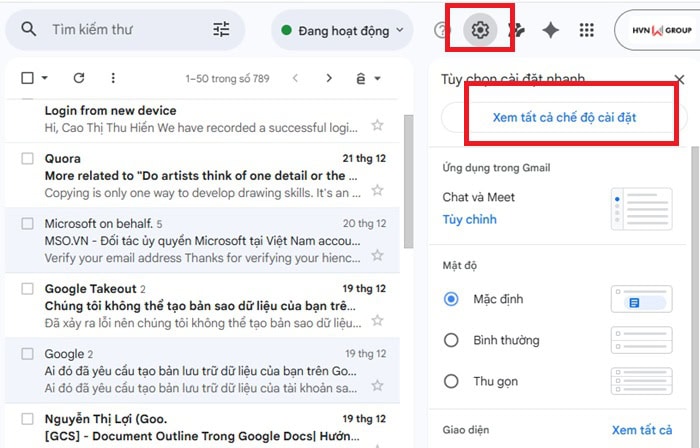
Task: Go to newer emails page
Action: (x=295, y=78)
